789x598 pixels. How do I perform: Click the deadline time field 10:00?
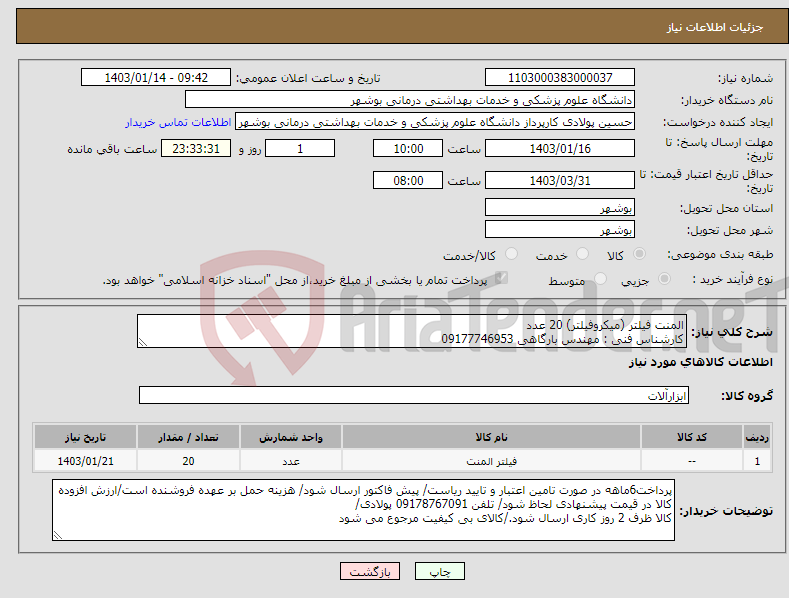coord(408,148)
